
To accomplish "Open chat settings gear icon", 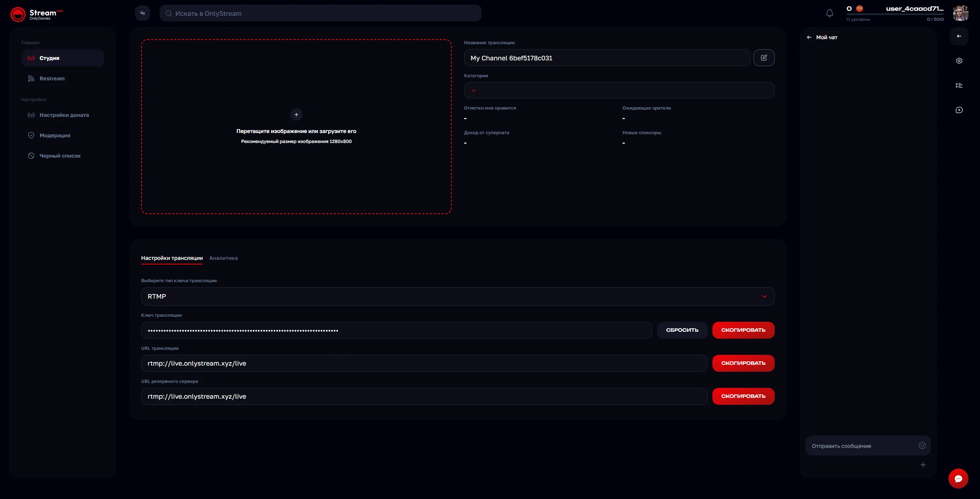I will pyautogui.click(x=959, y=60).
